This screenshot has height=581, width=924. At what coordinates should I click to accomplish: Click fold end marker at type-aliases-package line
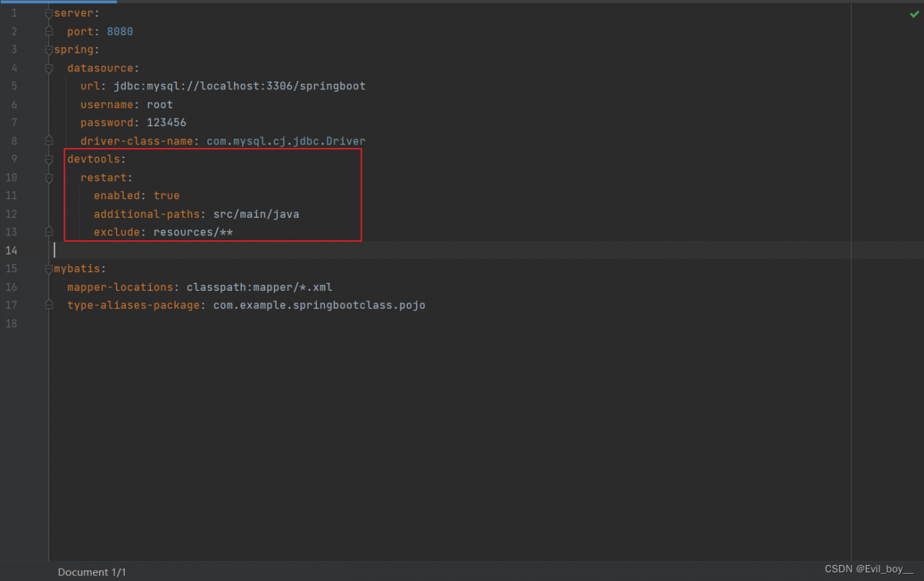click(49, 305)
